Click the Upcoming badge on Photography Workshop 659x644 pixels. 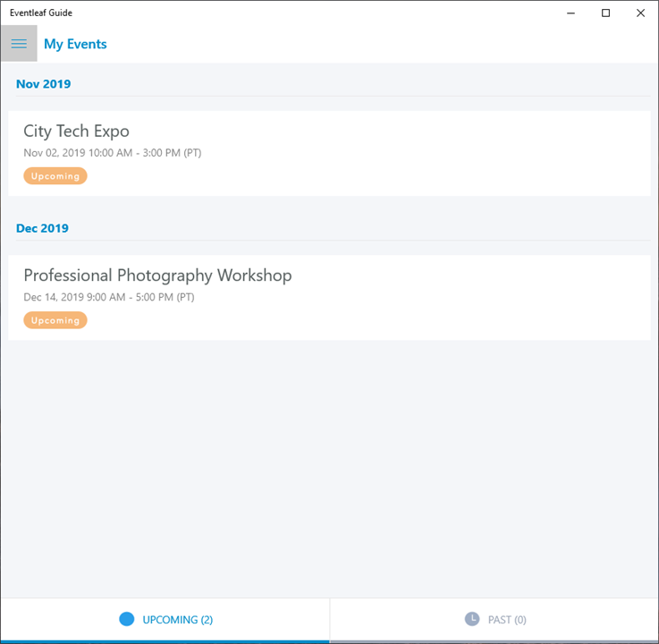(x=55, y=320)
